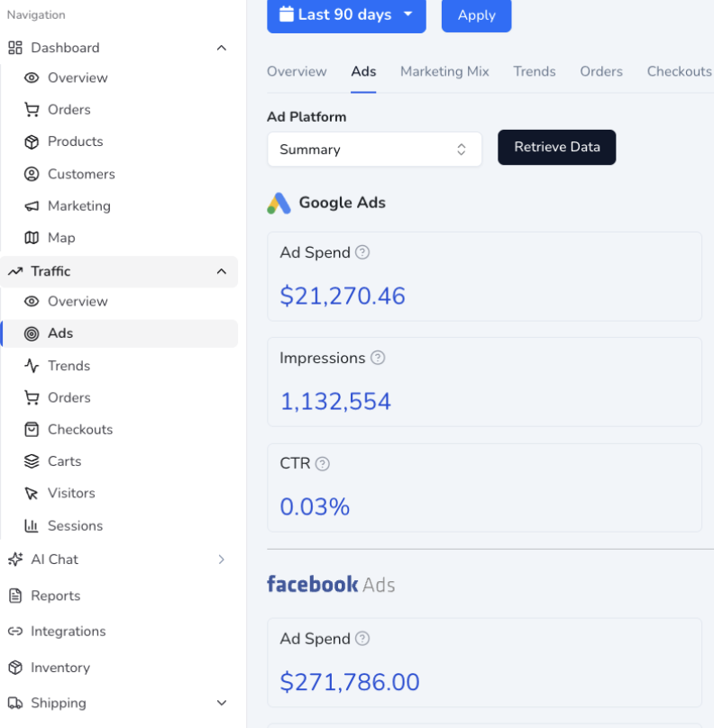Click the Google Ads logo

[279, 203]
